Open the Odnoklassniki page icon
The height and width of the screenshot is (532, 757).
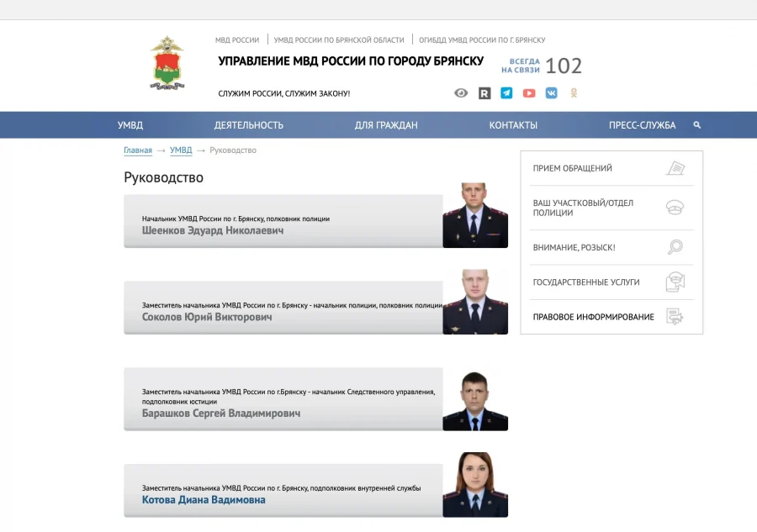(574, 93)
